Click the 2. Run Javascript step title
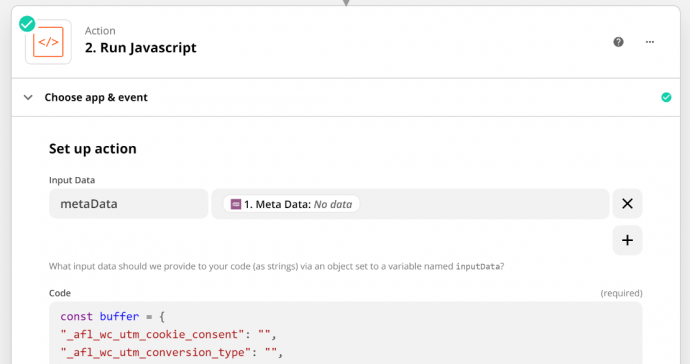The height and width of the screenshot is (364, 690). point(140,48)
